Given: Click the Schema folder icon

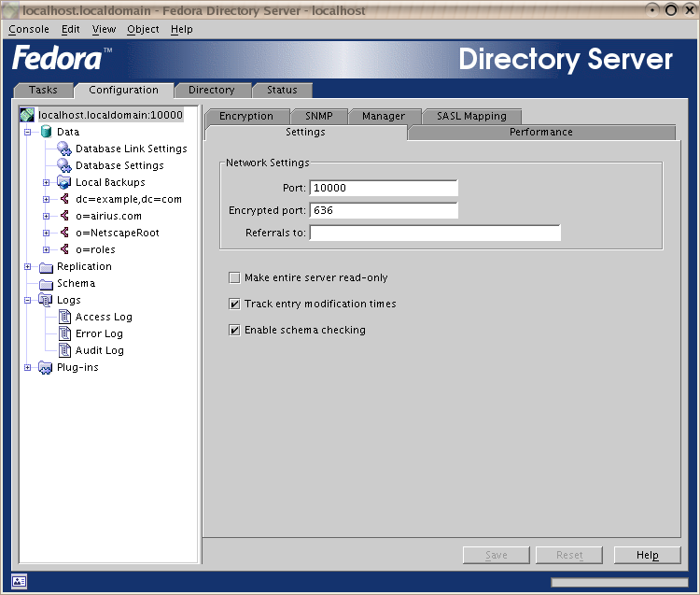Looking at the screenshot, I should coord(46,284).
